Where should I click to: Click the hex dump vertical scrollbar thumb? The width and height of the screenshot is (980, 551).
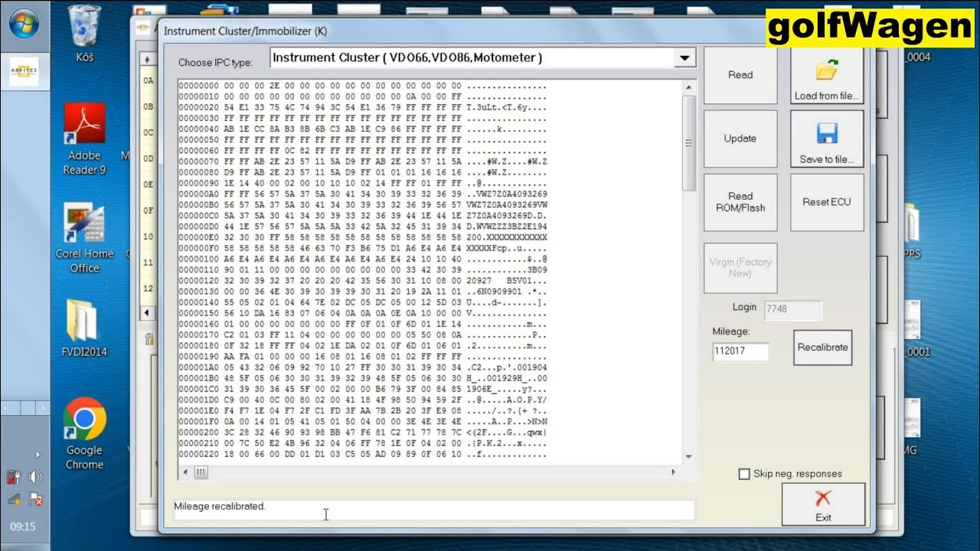click(x=689, y=142)
